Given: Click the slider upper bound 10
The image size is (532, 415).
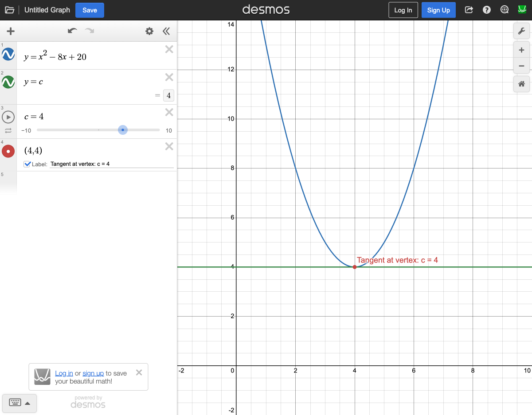Looking at the screenshot, I should (x=169, y=130).
